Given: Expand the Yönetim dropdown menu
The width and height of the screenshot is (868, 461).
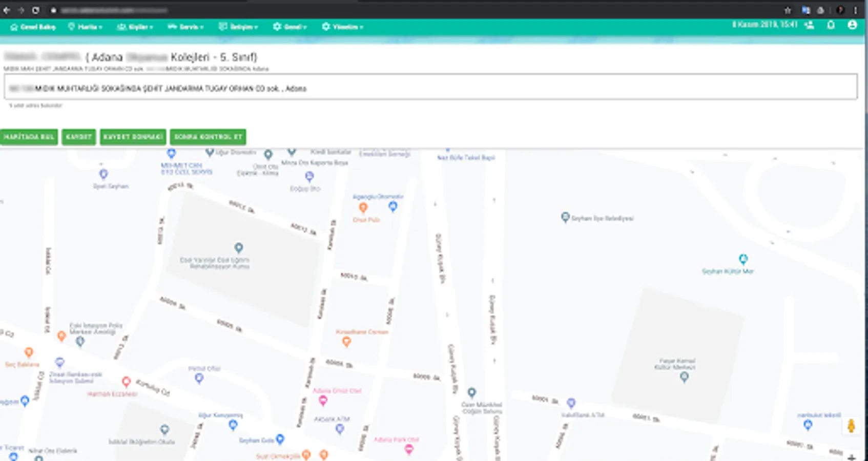Looking at the screenshot, I should pos(342,27).
